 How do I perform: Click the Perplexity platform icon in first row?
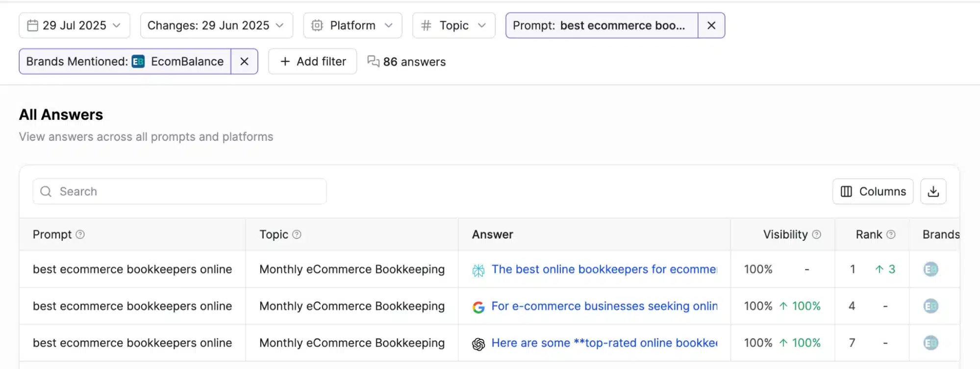coord(478,270)
